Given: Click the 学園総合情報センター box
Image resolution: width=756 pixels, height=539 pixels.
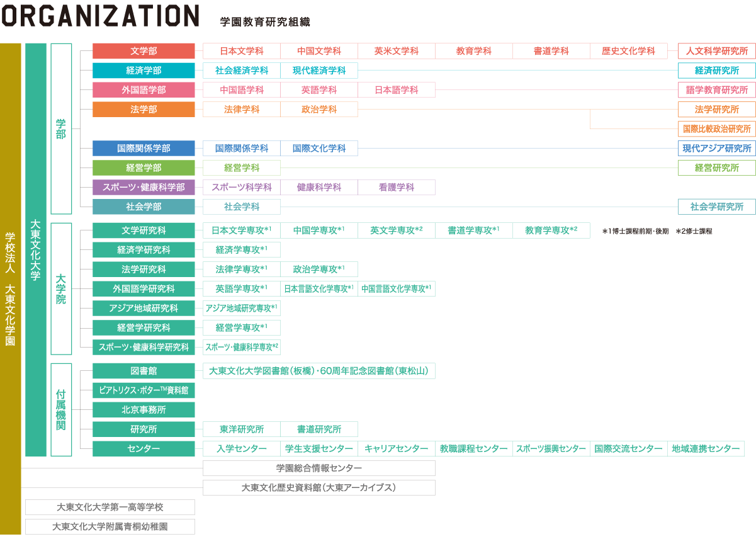Looking at the screenshot, I should pyautogui.click(x=319, y=468).
